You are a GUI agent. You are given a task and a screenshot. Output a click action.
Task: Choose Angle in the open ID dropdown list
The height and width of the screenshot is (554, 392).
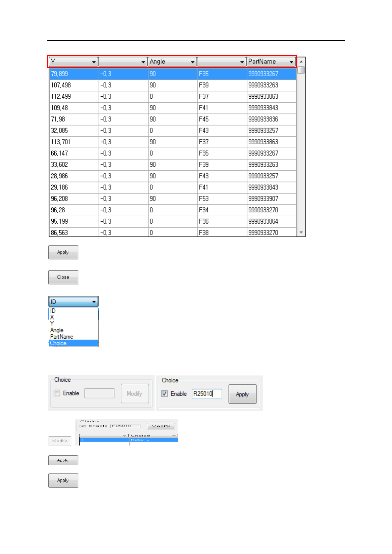pos(74,330)
